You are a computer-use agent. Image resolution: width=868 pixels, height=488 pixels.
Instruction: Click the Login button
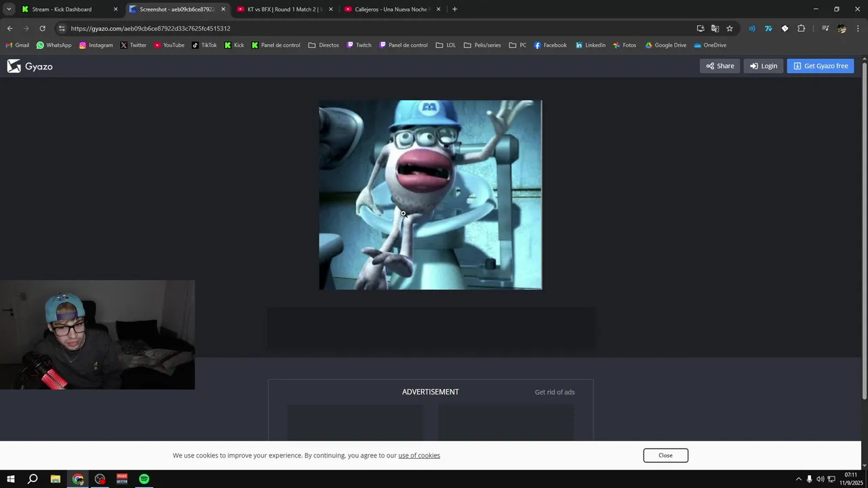(x=764, y=66)
